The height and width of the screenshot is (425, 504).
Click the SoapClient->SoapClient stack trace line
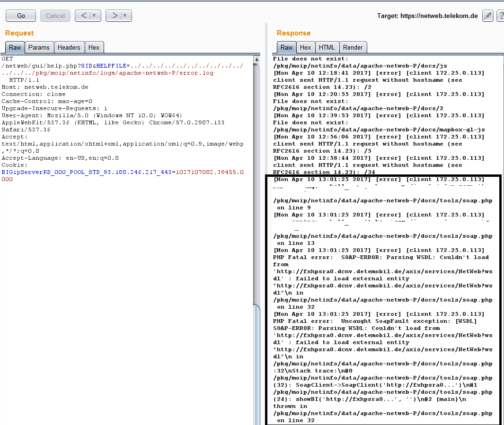[375, 385]
